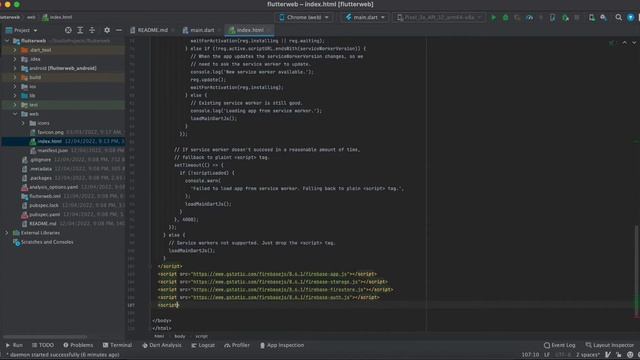The image size is (640, 360).
Task: Collapse the flutterweb root folder
Action: pyautogui.click(x=7, y=41)
